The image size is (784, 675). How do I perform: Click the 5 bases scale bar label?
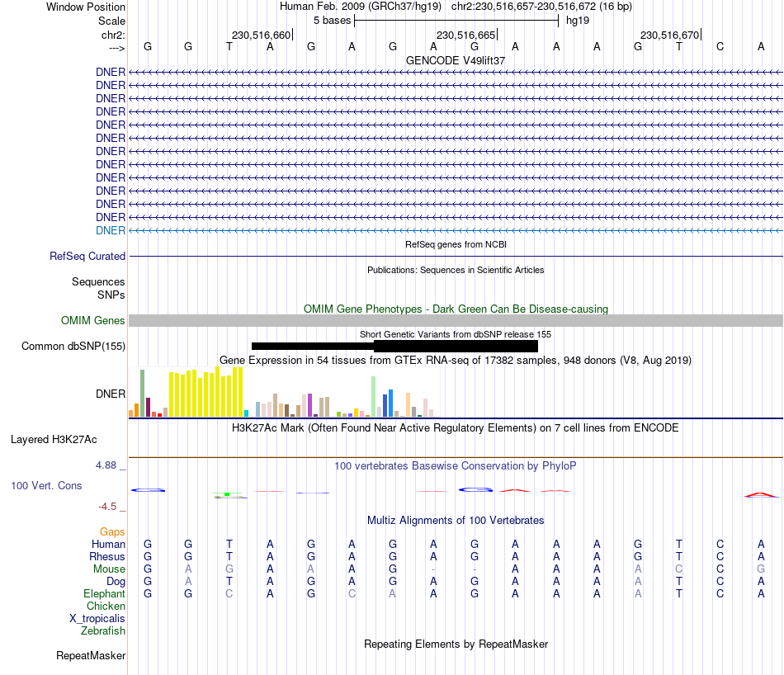(332, 21)
